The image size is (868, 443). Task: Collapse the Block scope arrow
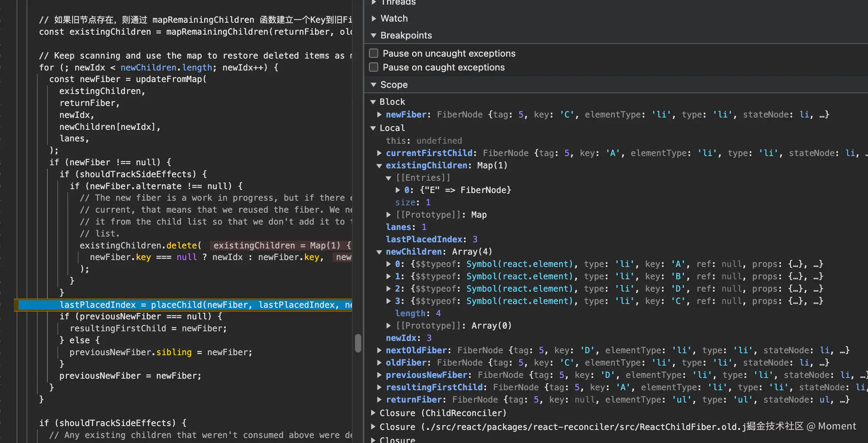point(373,102)
